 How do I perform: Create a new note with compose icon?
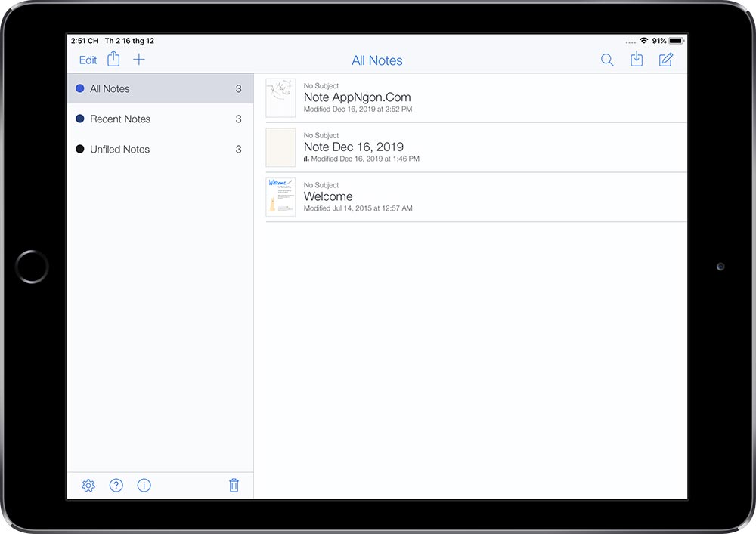[666, 60]
